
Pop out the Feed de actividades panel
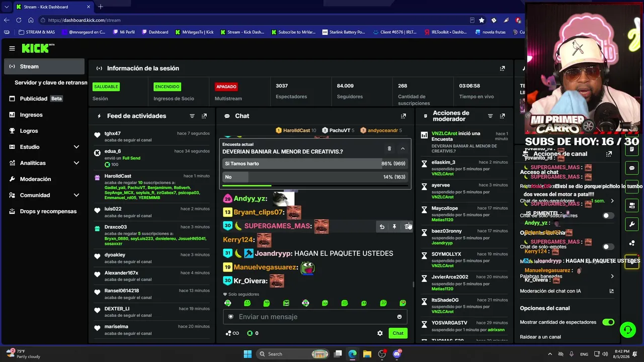click(204, 116)
